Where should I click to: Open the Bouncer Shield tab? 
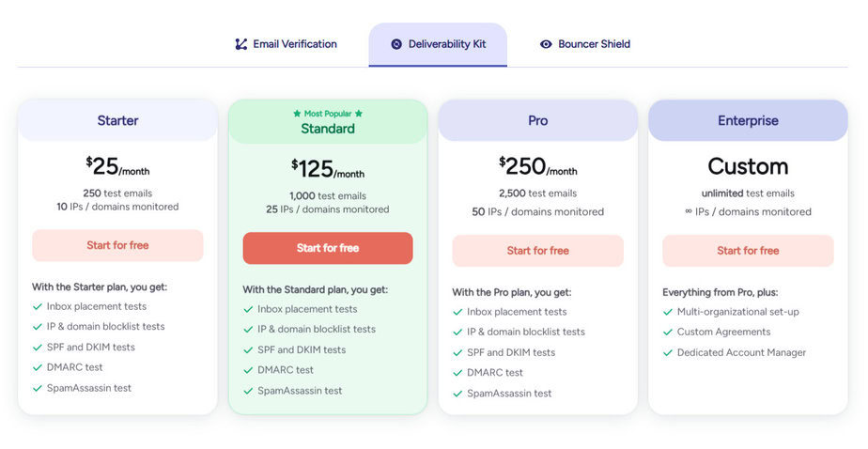(x=585, y=44)
